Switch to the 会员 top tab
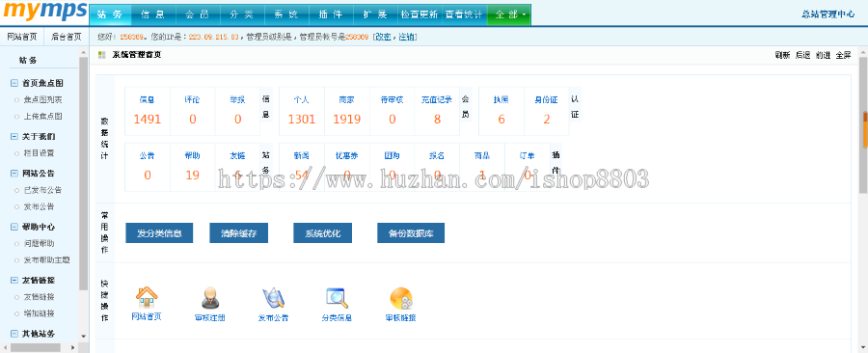 tap(198, 14)
